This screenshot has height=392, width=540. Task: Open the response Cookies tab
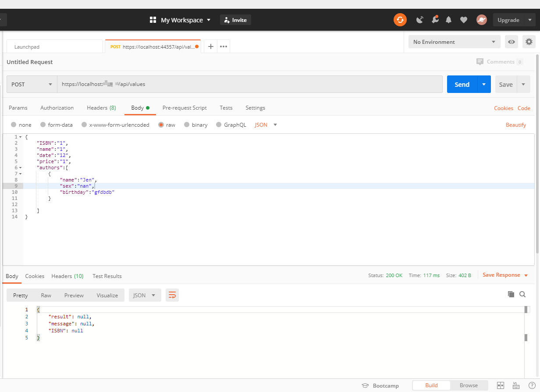tap(35, 276)
